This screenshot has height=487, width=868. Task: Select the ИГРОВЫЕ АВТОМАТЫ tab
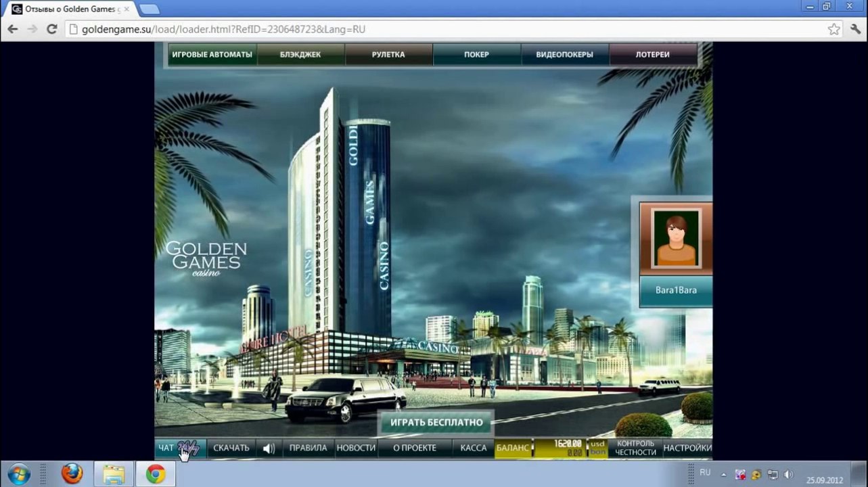click(212, 55)
